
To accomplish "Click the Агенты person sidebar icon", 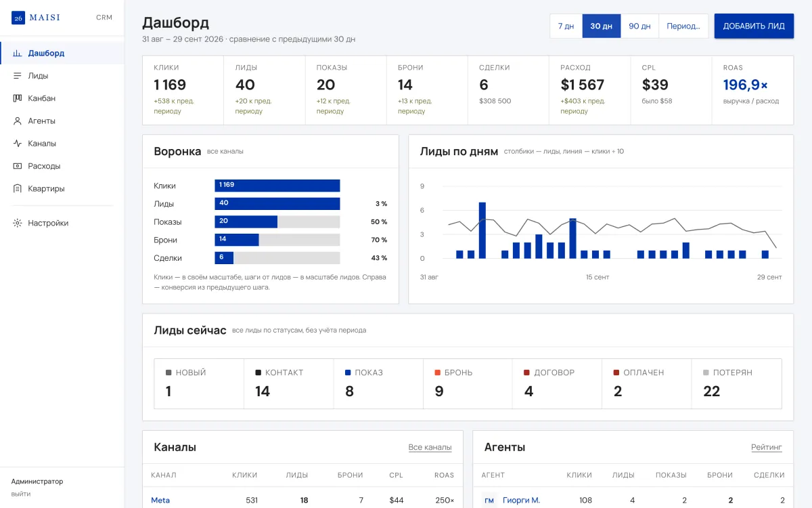I will (x=18, y=121).
